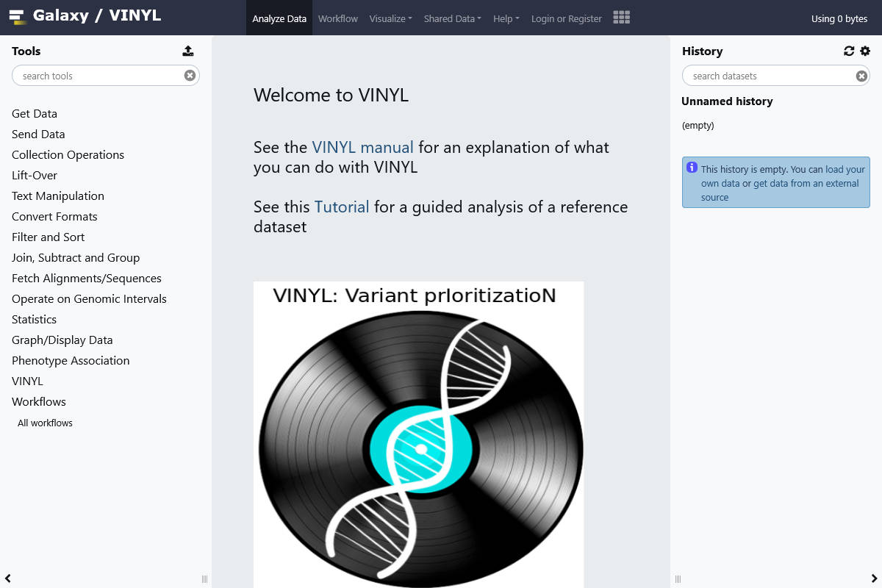Switch to the Analyze Data tab
Image resolution: width=882 pixels, height=588 pixels.
pyautogui.click(x=279, y=18)
